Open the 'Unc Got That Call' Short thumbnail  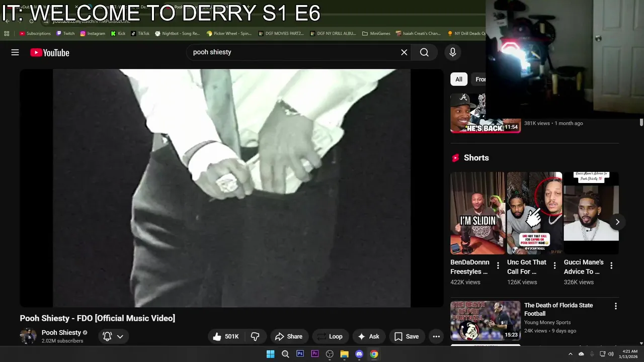(x=534, y=213)
